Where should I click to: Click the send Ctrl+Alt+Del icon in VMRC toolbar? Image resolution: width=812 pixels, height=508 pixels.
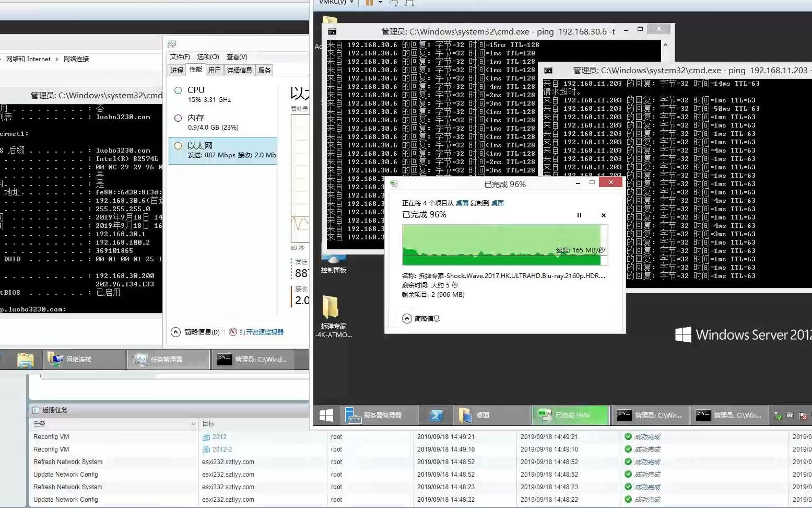394,3
